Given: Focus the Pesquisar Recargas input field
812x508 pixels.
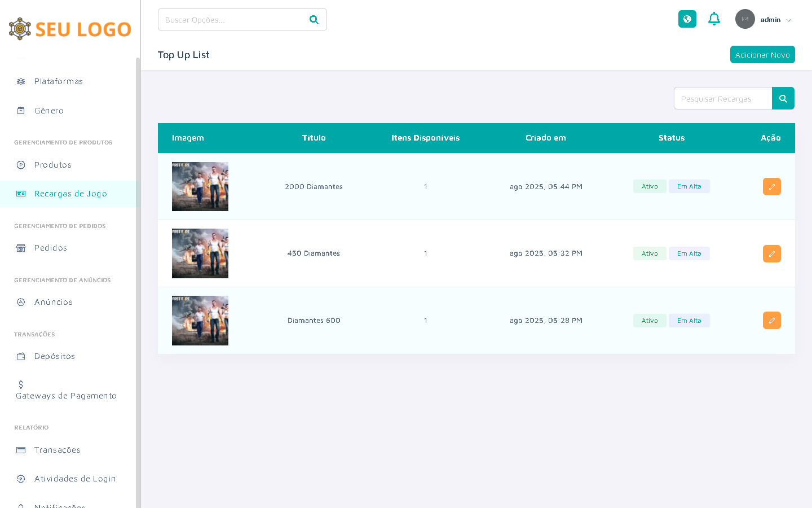Looking at the screenshot, I should point(722,99).
